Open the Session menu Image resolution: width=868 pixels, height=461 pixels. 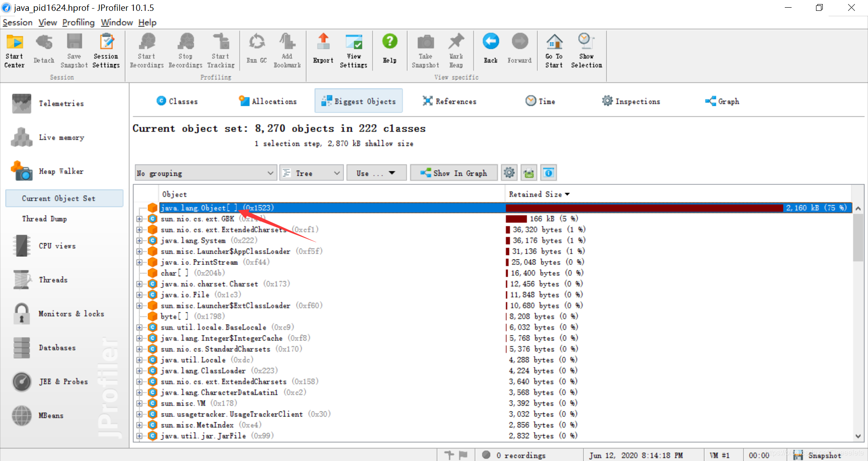[17, 22]
